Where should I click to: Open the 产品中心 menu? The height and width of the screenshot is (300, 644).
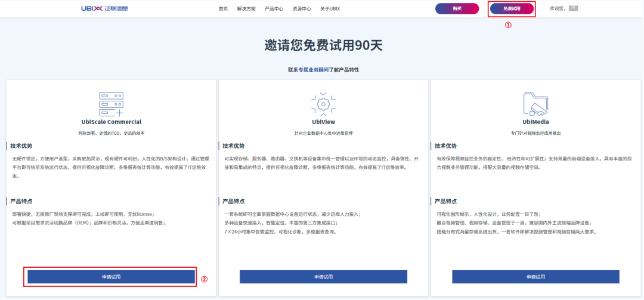(x=274, y=8)
